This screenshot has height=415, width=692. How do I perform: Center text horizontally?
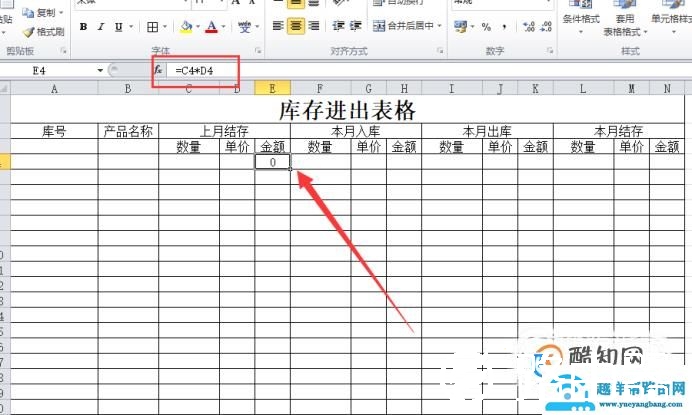(296, 26)
